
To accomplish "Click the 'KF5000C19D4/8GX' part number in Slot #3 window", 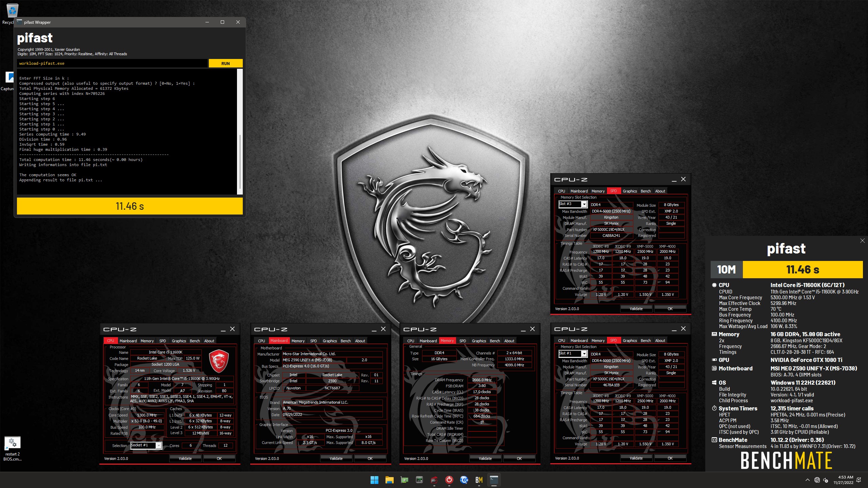I will click(x=611, y=229).
